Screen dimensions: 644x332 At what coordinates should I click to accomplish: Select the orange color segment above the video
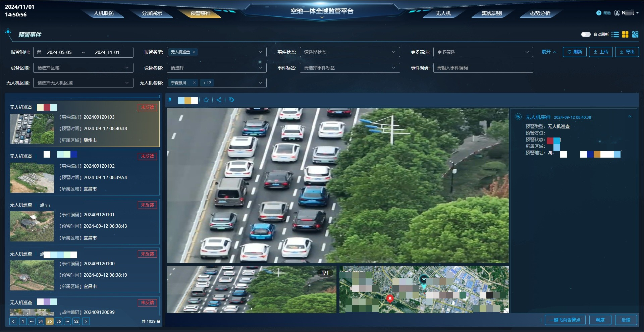click(187, 100)
